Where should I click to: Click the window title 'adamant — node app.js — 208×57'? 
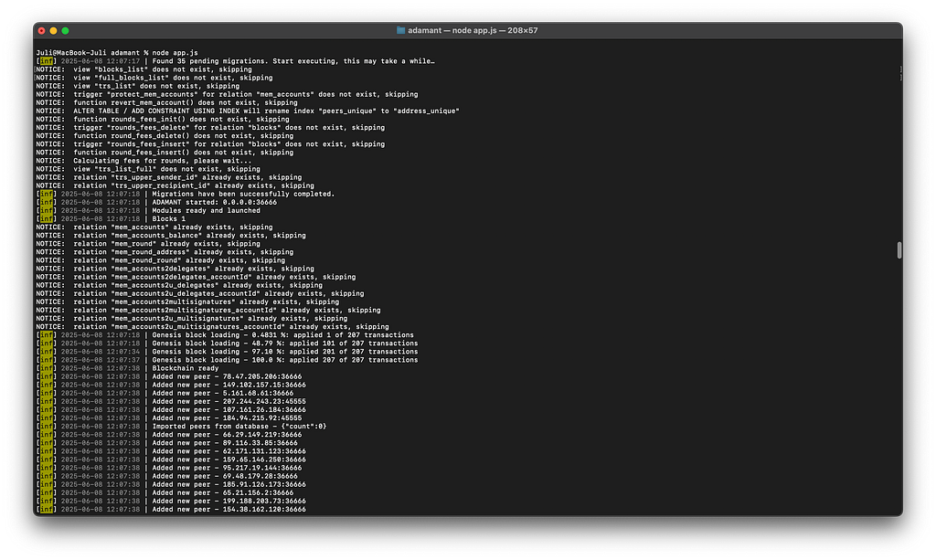tap(473, 30)
